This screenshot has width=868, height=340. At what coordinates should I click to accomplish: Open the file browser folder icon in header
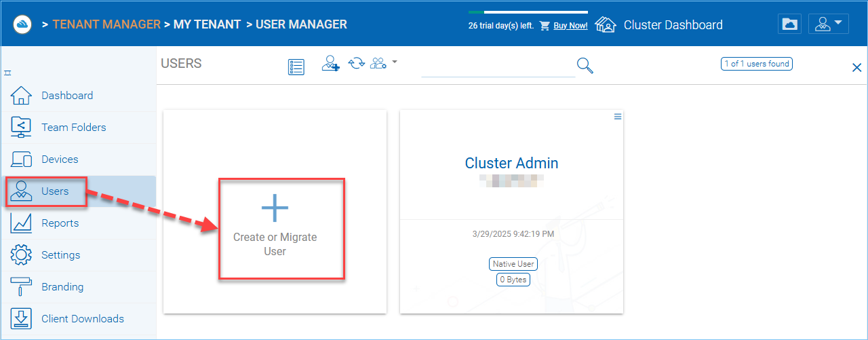[x=789, y=24]
